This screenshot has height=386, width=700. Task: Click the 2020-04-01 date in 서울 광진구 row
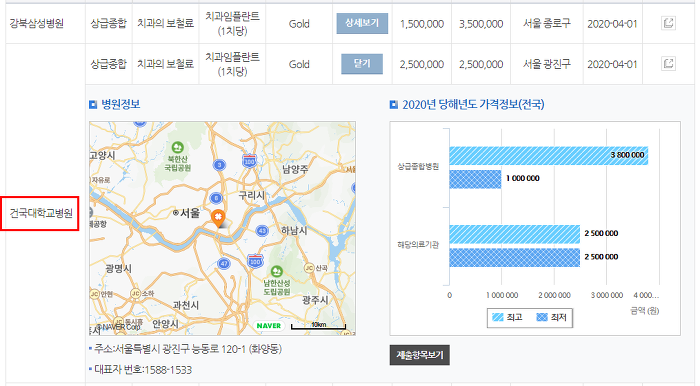tap(612, 64)
